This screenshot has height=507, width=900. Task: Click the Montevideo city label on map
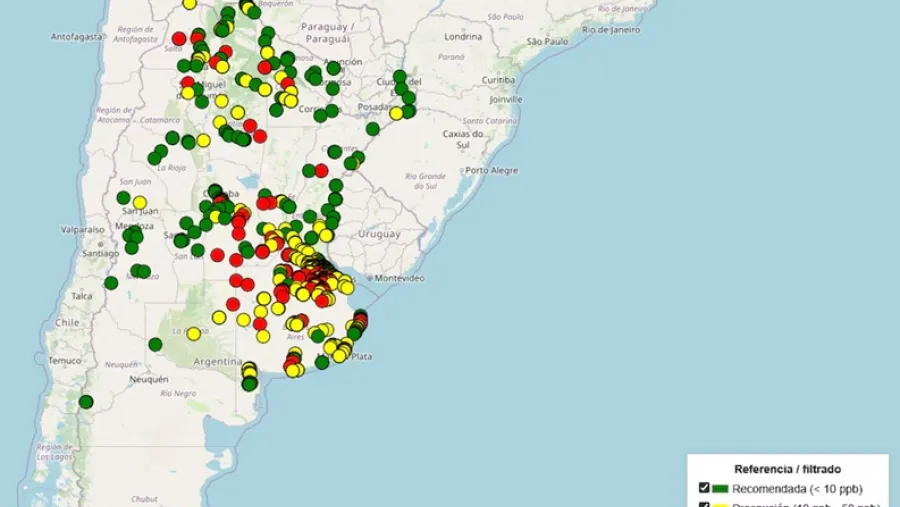coord(398,277)
